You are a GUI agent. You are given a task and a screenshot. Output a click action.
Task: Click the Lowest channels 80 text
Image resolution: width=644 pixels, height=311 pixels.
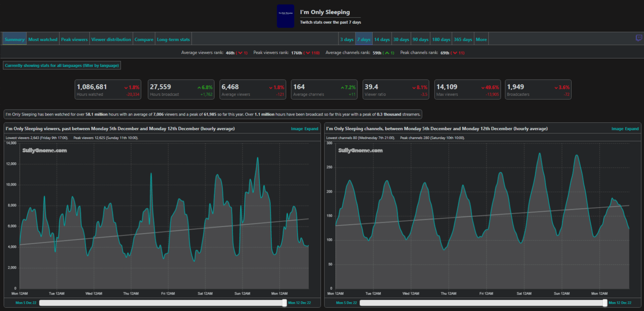[360, 138]
